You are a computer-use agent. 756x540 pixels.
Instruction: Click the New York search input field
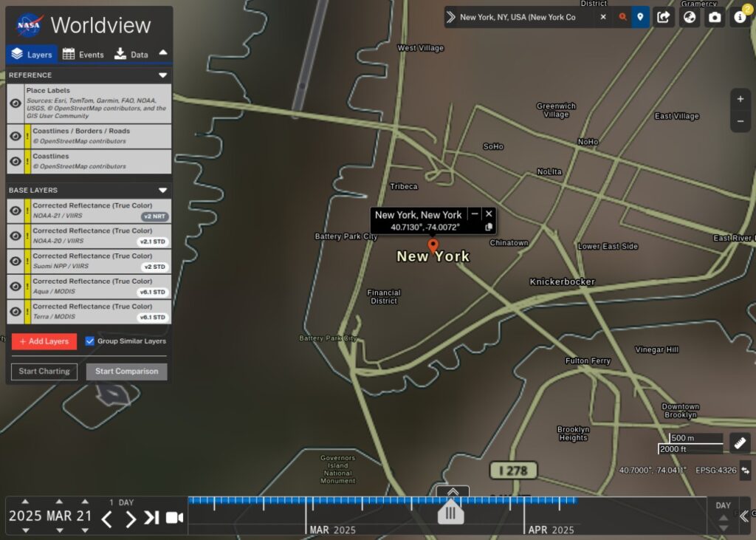(528, 16)
